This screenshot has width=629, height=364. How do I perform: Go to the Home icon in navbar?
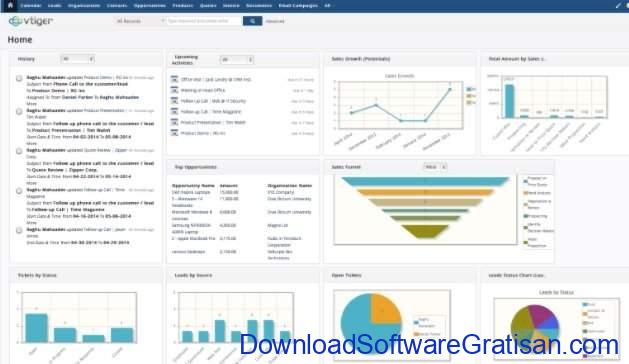10,5
